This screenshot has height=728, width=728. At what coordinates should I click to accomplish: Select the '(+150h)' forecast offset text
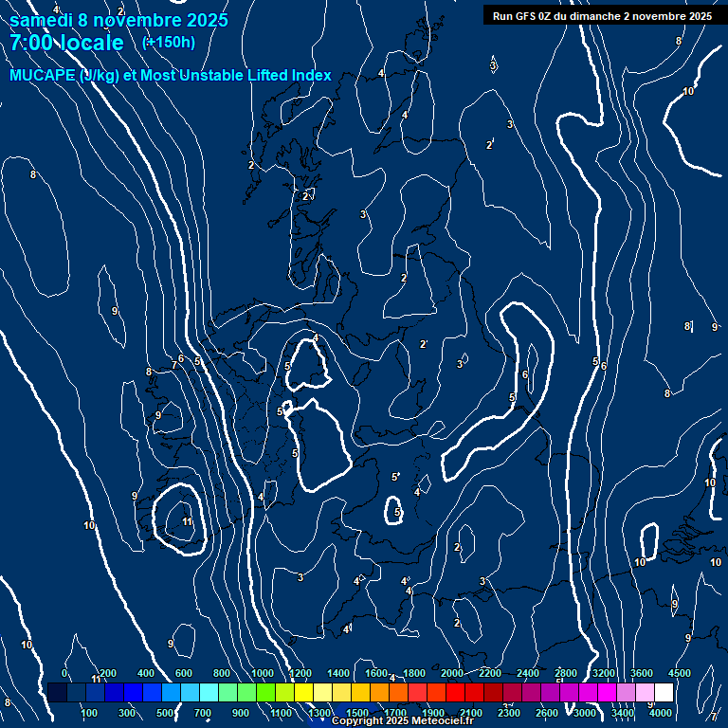point(169,43)
